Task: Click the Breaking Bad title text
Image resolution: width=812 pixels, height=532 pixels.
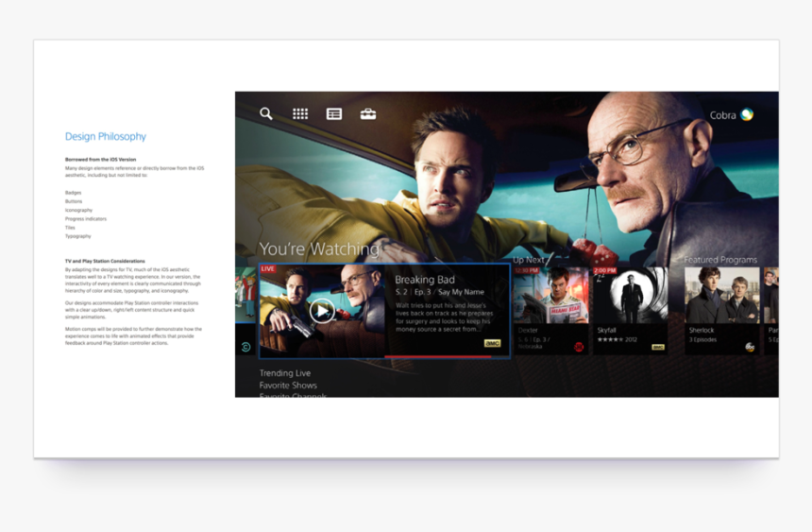Action: click(425, 280)
